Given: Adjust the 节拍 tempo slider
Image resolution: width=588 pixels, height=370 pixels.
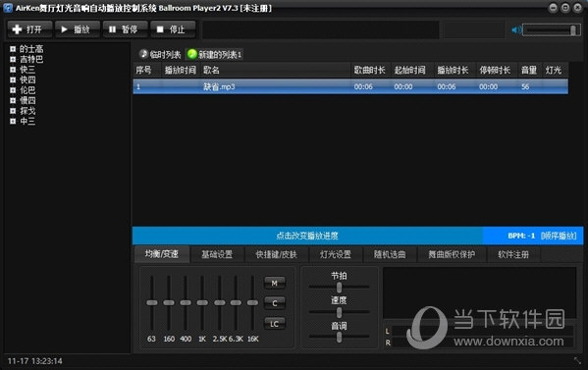Looking at the screenshot, I should point(339,288).
